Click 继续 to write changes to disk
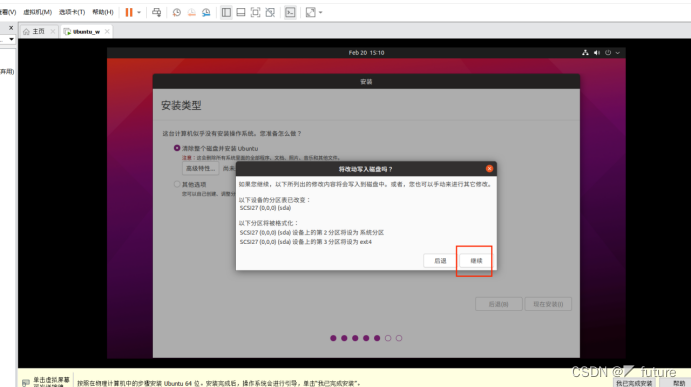 [x=476, y=260]
